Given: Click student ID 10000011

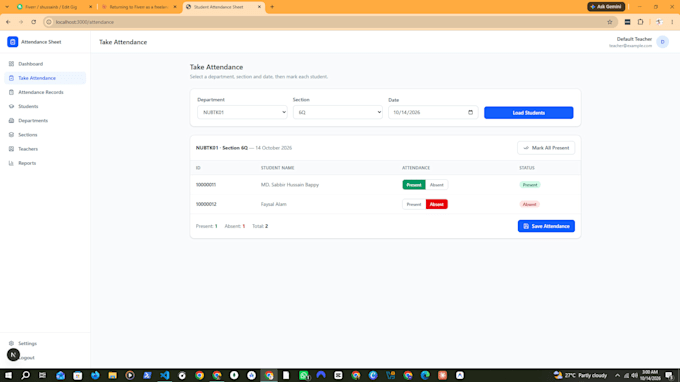Looking at the screenshot, I should pyautogui.click(x=206, y=185).
